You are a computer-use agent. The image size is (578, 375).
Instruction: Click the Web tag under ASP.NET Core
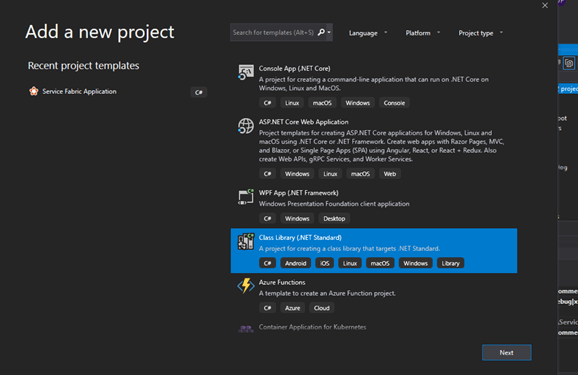coord(390,174)
